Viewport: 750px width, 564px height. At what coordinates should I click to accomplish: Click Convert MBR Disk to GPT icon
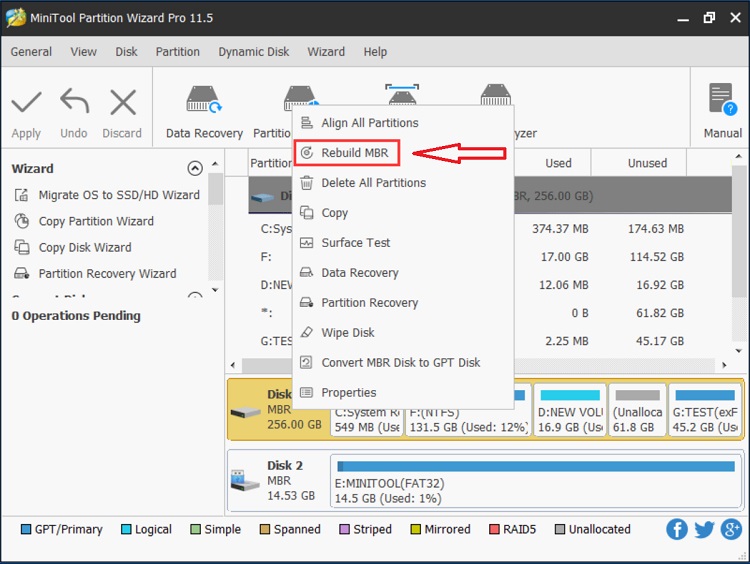[x=307, y=362]
